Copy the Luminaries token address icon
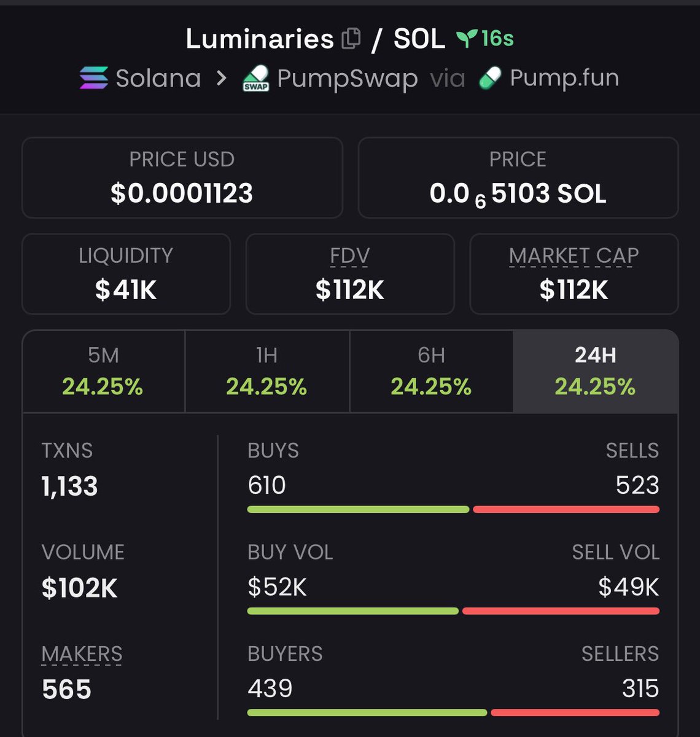The width and height of the screenshot is (700, 737). 351,39
